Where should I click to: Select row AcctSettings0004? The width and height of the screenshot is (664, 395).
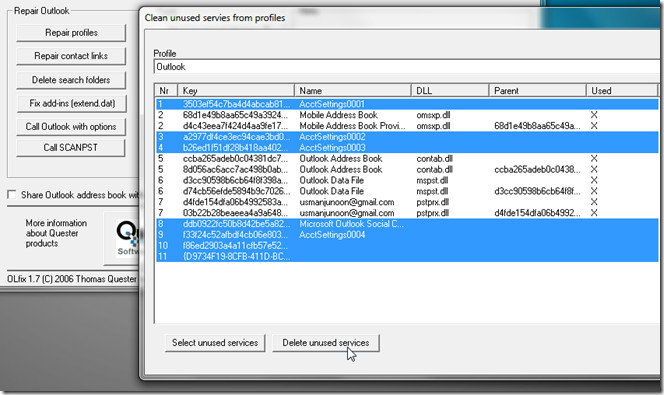(x=407, y=235)
